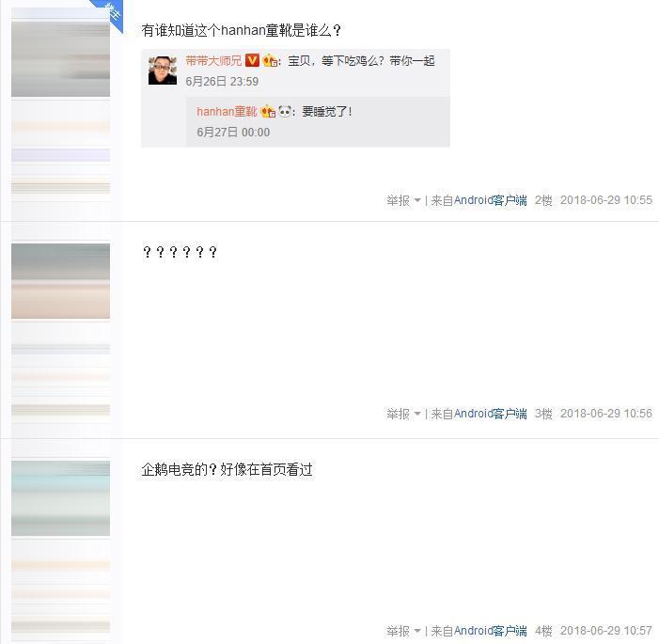Open the 4楼 poster's blurred avatar

click(60, 498)
